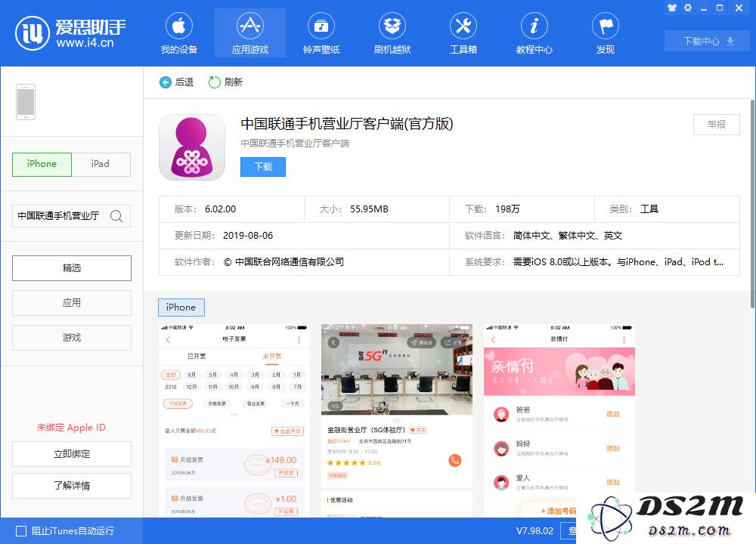The image size is (756, 544).
Task: Open the 应用游戏 apps and games section
Action: click(249, 33)
